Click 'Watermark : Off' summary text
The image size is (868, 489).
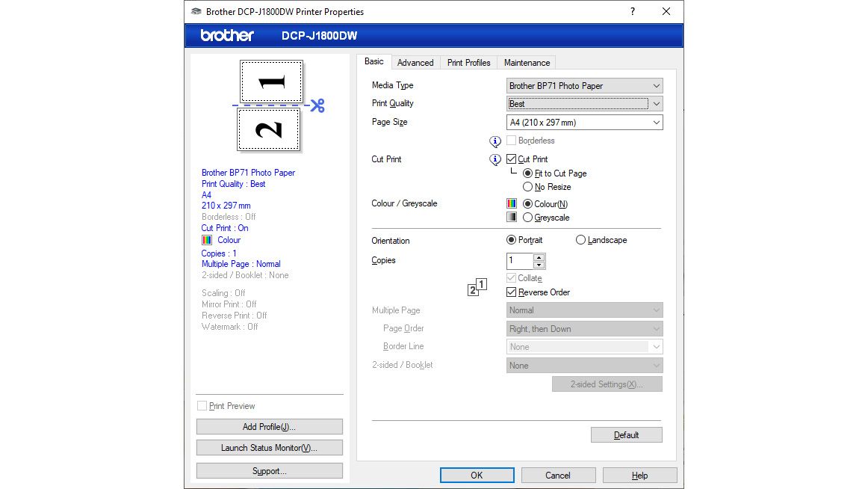(230, 327)
